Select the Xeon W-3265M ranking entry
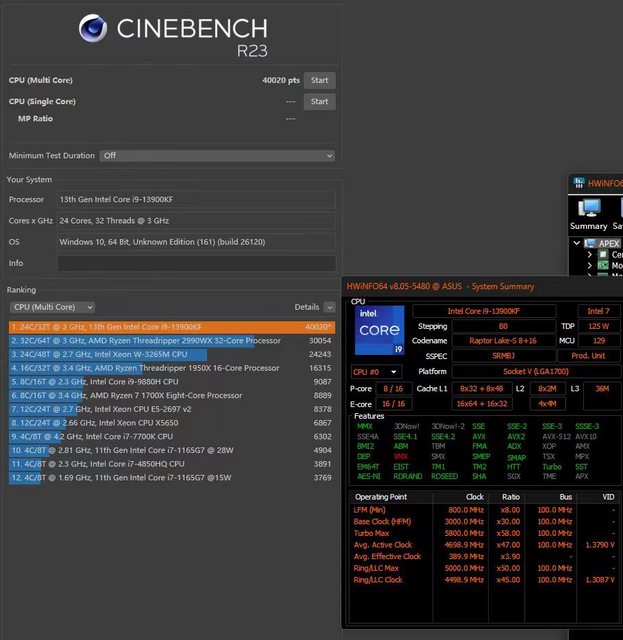The width and height of the screenshot is (623, 640). tap(170, 354)
